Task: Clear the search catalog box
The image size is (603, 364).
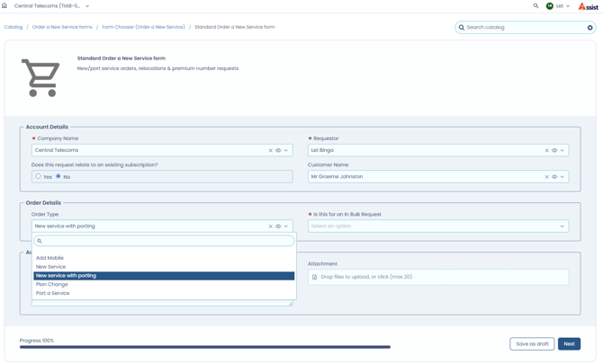Action: tap(589, 28)
